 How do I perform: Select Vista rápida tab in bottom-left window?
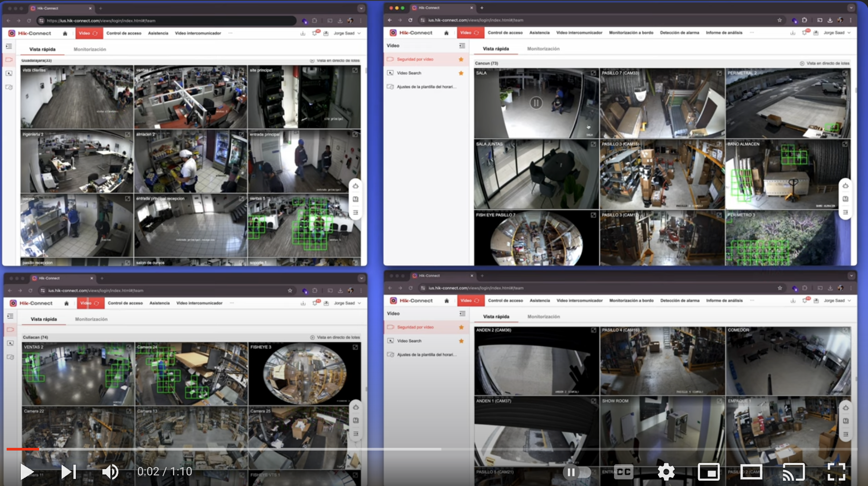coord(43,319)
